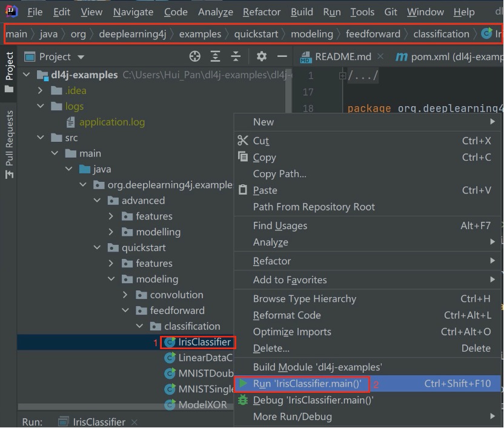The height and width of the screenshot is (428, 504).
Task: Select MNISTSingle class in tree
Action: click(199, 389)
